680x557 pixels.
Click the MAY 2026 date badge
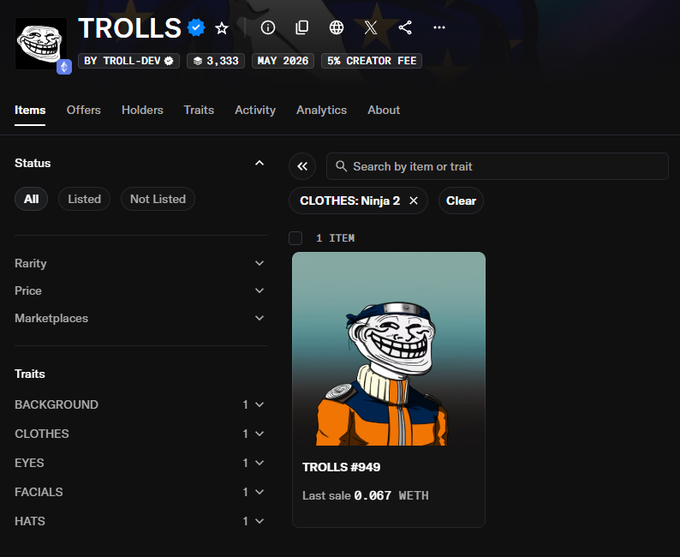pyautogui.click(x=283, y=61)
